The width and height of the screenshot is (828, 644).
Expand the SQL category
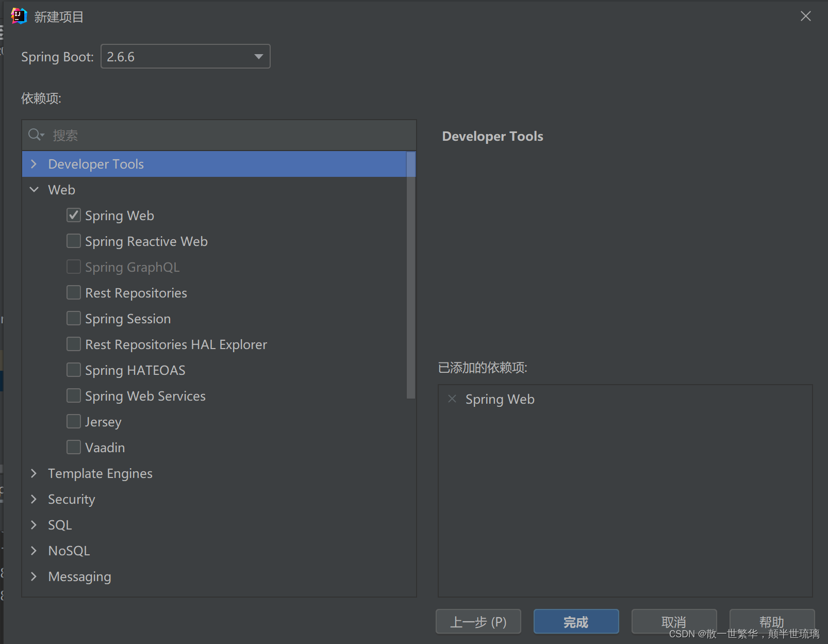34,525
